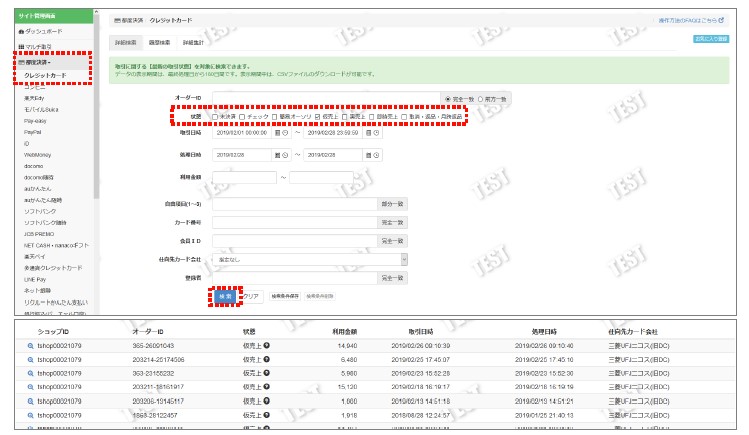Click the クリア button
Screen dimensions: 749x435
252,297
